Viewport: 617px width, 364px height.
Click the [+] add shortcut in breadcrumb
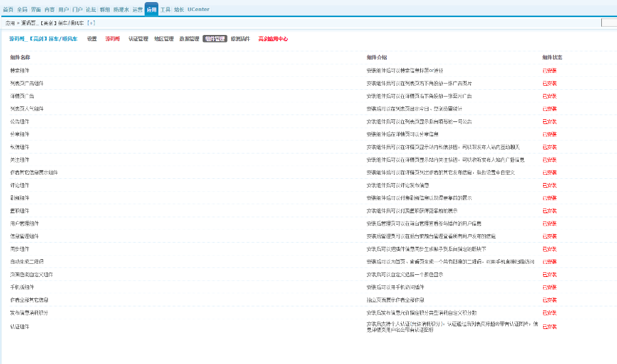click(91, 23)
